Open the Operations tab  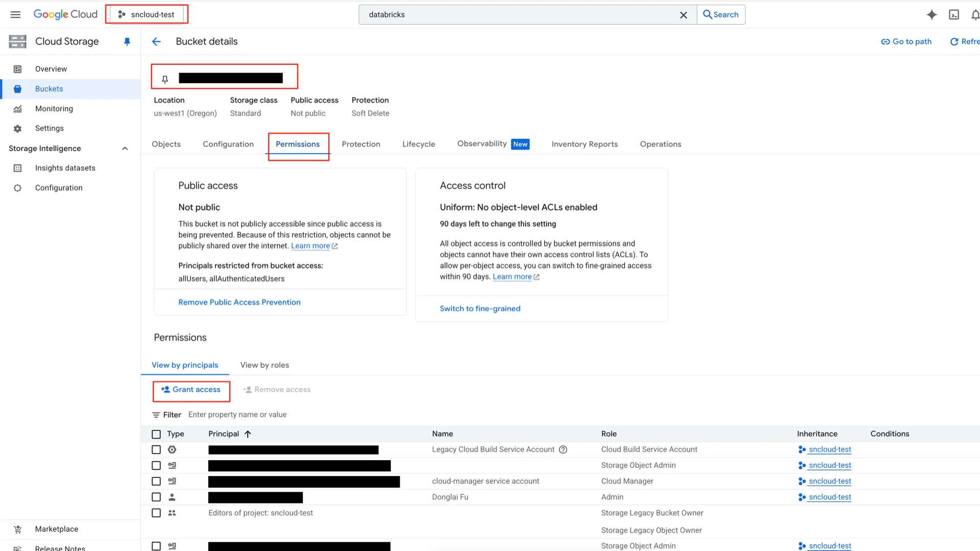point(660,144)
